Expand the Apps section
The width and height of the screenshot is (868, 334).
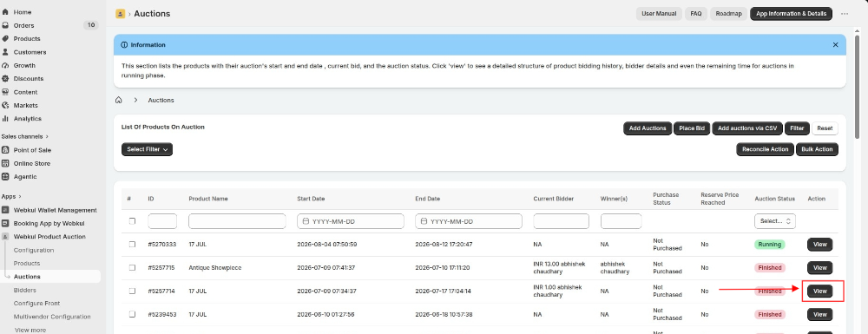[x=11, y=196]
